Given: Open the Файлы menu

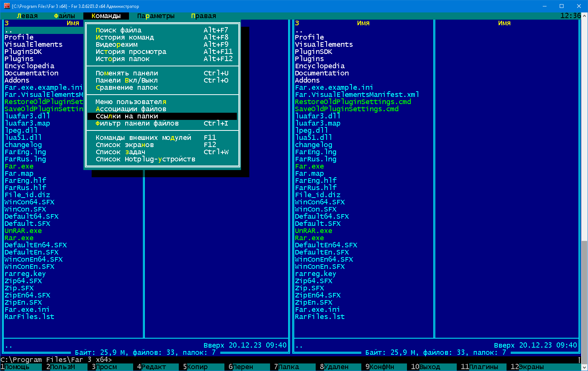Looking at the screenshot, I should click(x=64, y=16).
